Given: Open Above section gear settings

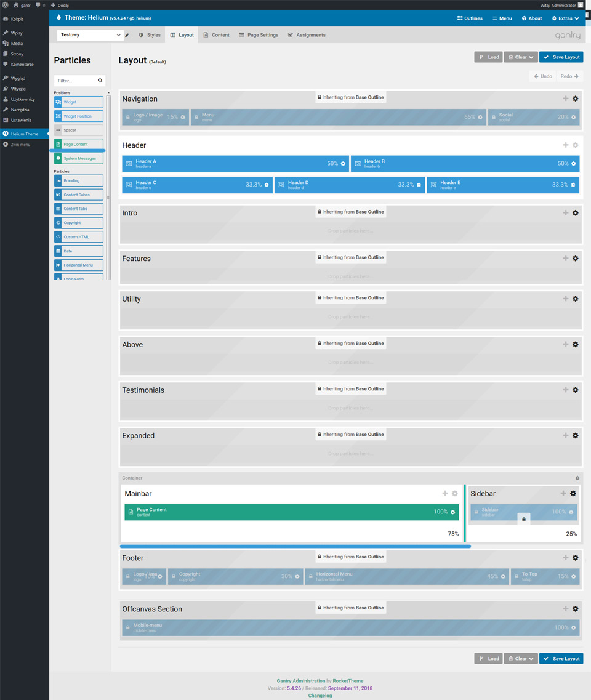Looking at the screenshot, I should 576,344.
